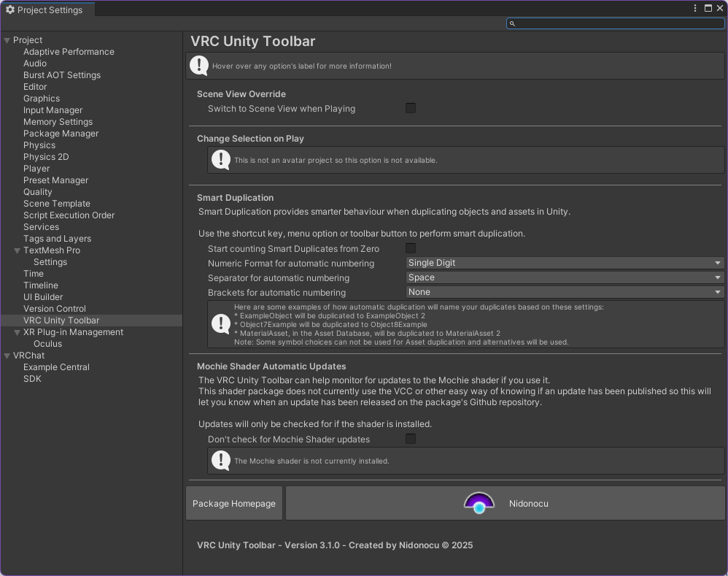The width and height of the screenshot is (728, 576).
Task: Click the info icon beside hover hint
Action: [199, 66]
